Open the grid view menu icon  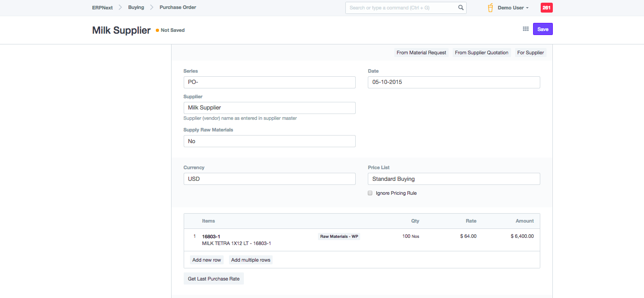point(525,29)
